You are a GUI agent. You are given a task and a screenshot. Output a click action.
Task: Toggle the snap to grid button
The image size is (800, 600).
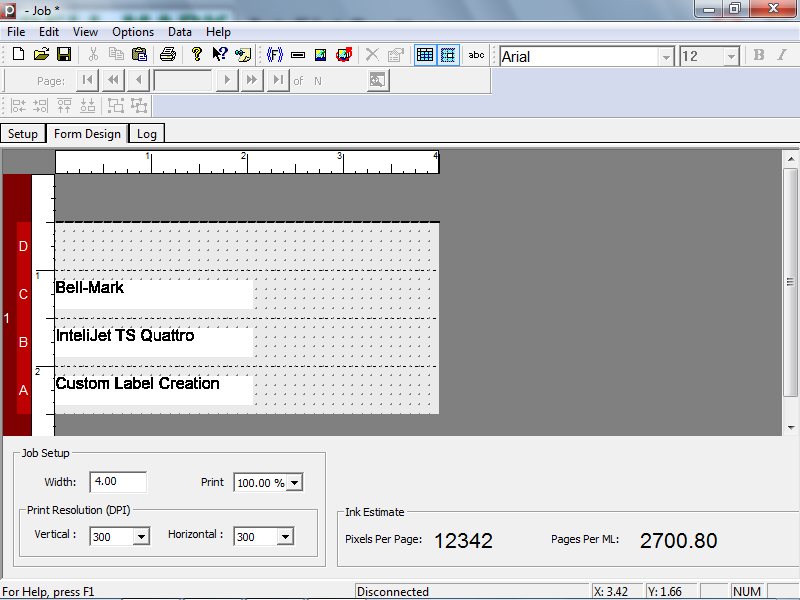pyautogui.click(x=448, y=55)
